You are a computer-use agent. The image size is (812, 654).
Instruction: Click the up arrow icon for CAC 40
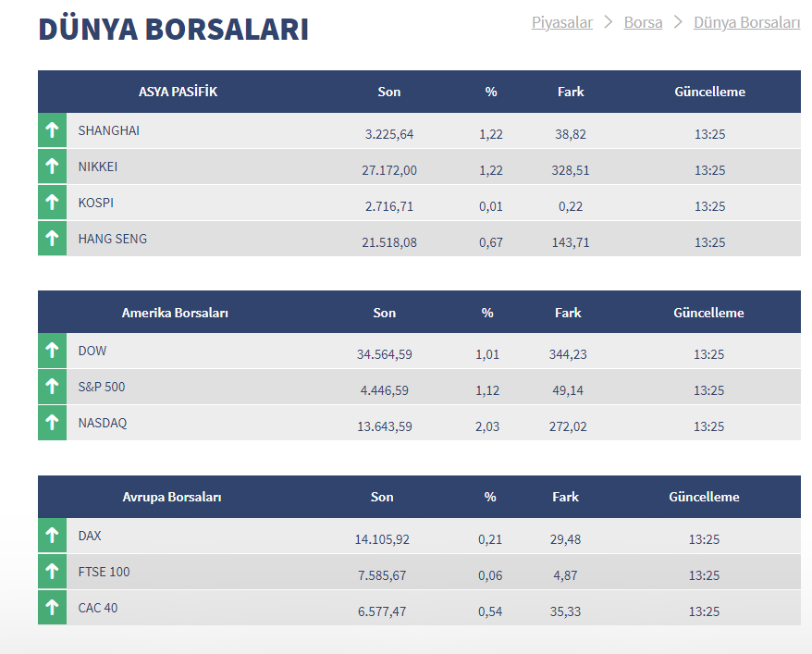52,608
